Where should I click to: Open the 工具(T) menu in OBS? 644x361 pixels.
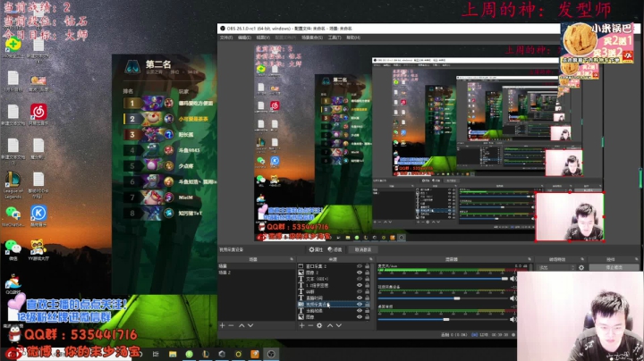click(335, 38)
